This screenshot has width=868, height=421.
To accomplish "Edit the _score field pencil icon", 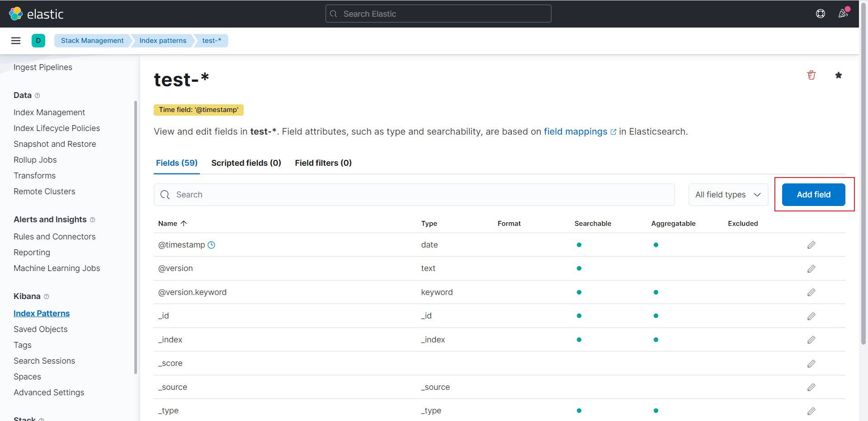I will pyautogui.click(x=811, y=364).
